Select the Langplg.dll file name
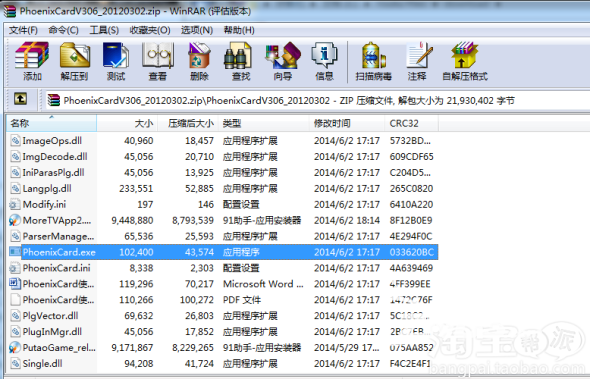Image resolution: width=590 pixels, height=379 pixels. coord(47,189)
